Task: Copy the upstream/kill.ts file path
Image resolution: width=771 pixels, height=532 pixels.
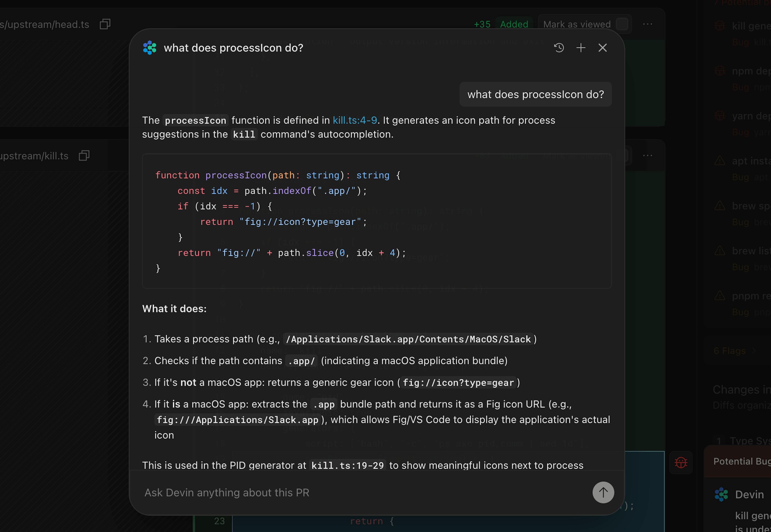Action: [84, 155]
